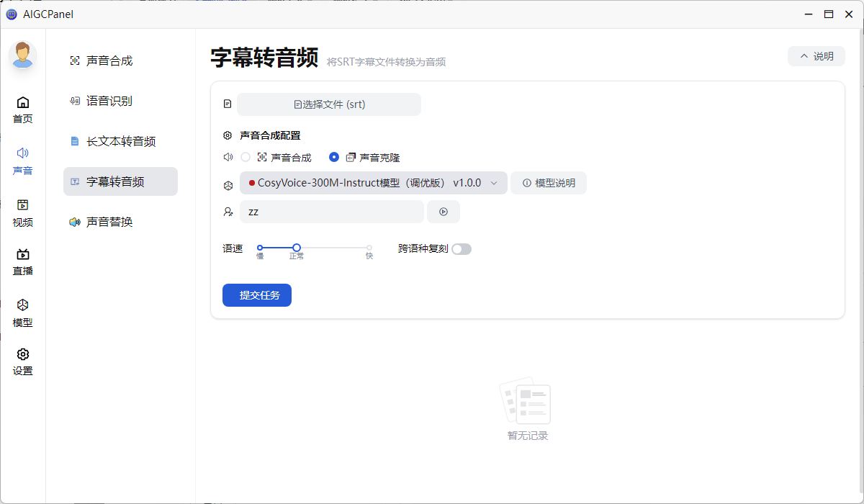Click the 模型说明 button

click(x=549, y=184)
